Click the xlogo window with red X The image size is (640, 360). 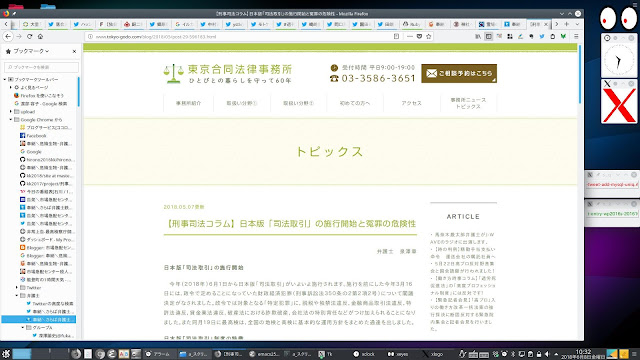[x=619, y=105]
